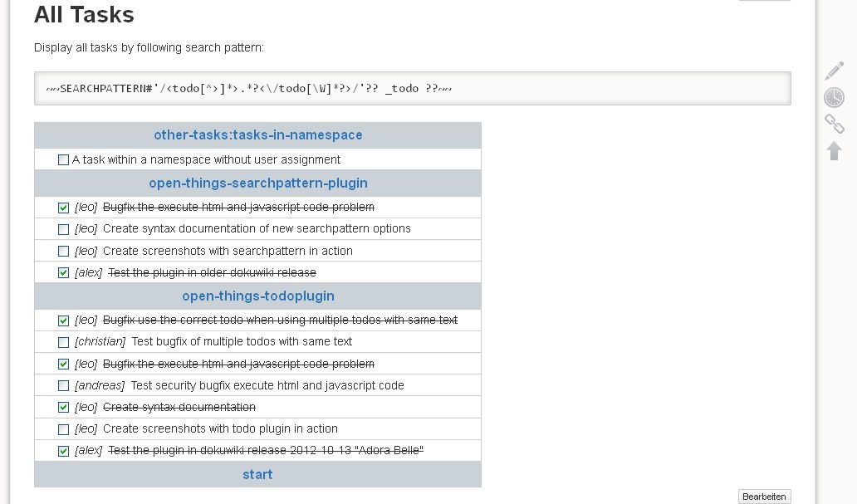Open the open-things-searchpattern-plugin page link
857x504 pixels.
(257, 183)
